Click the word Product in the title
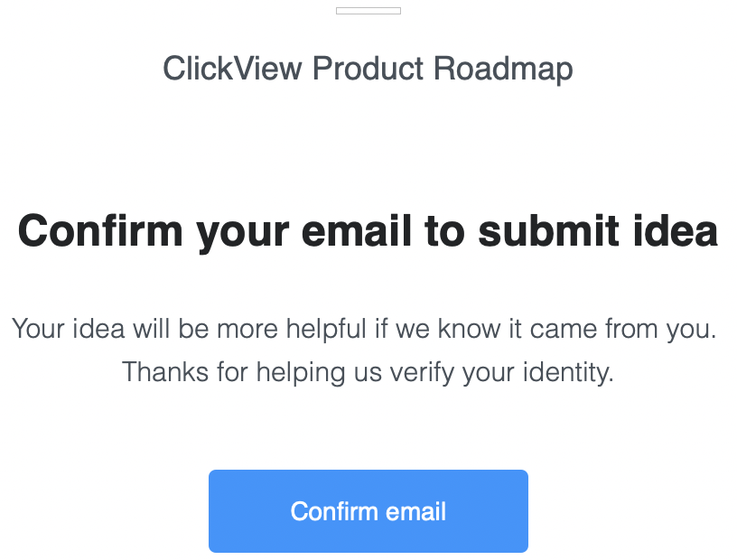Screen dimensions: 737x560 368,69
